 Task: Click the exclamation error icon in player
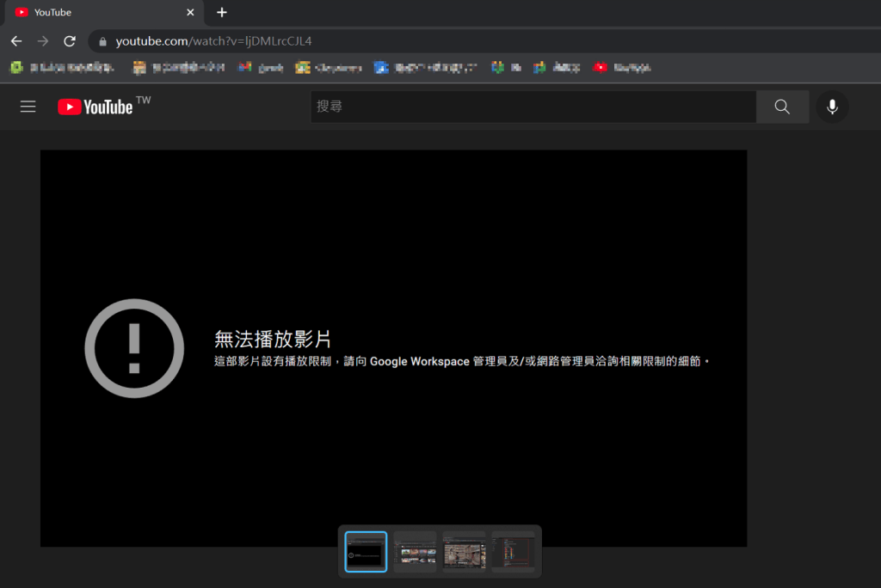[134, 348]
